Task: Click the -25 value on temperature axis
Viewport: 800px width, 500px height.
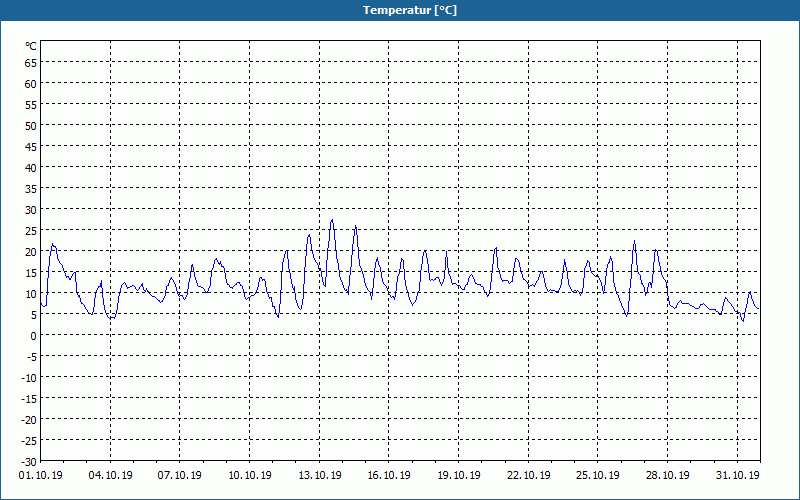Action: 29,440
